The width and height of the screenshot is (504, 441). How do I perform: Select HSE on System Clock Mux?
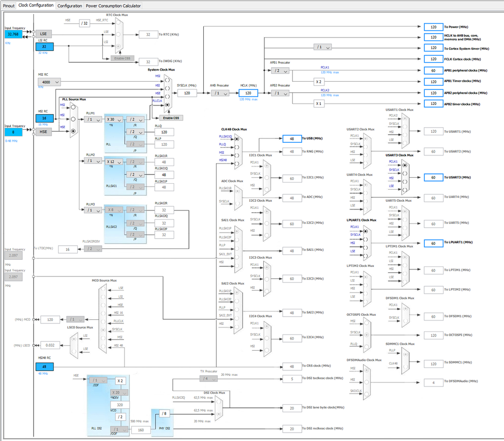pos(167,96)
